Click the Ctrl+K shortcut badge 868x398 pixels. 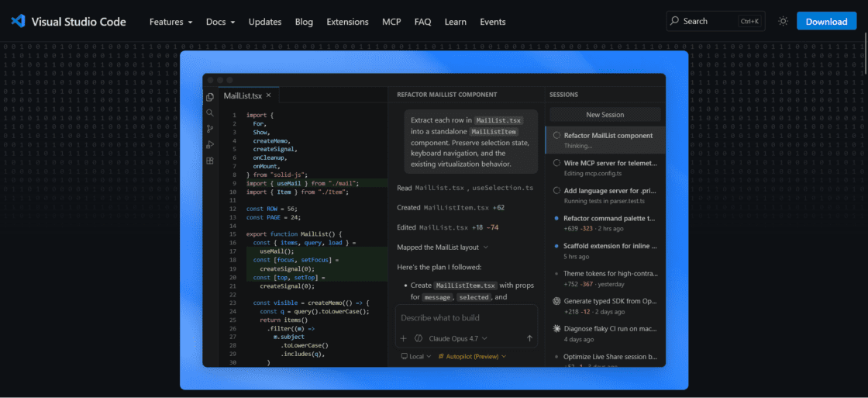(x=749, y=22)
